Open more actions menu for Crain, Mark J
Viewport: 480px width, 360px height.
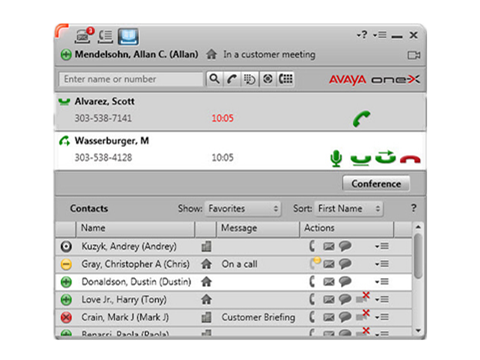(x=382, y=317)
